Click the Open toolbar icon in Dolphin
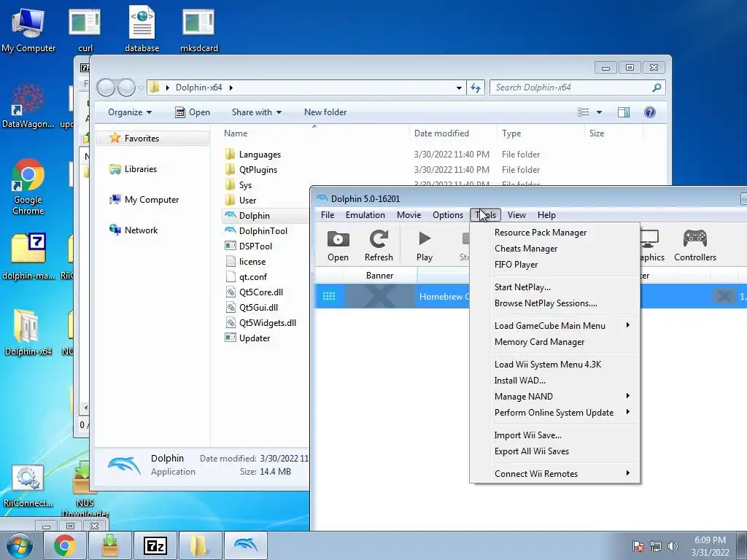This screenshot has height=560, width=747. [x=338, y=246]
